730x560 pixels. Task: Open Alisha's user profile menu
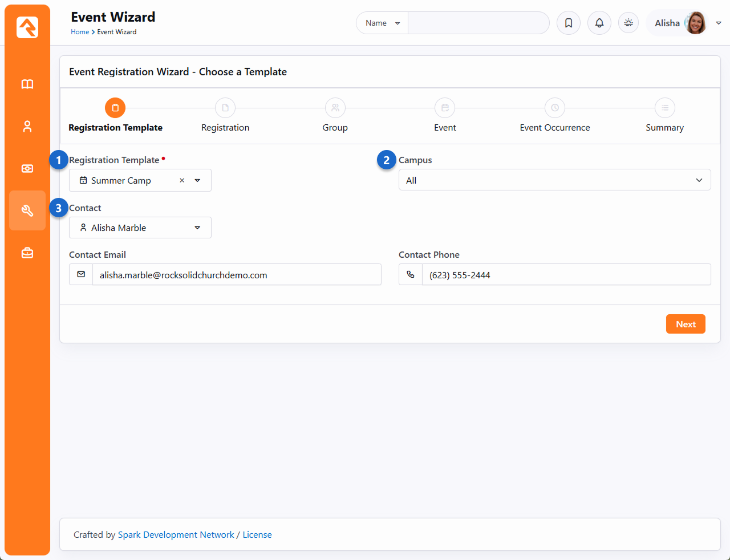tap(683, 23)
